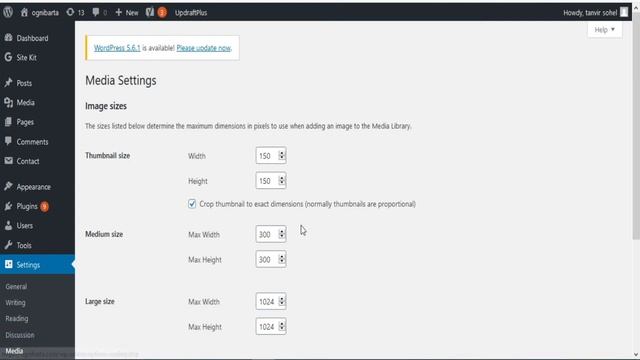The image size is (640, 360).
Task: Click the Users person icon
Action: [8, 225]
